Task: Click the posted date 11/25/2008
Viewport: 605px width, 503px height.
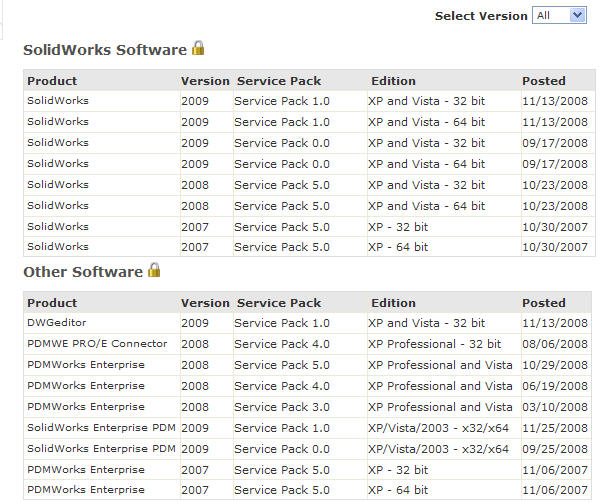Action: (555, 428)
